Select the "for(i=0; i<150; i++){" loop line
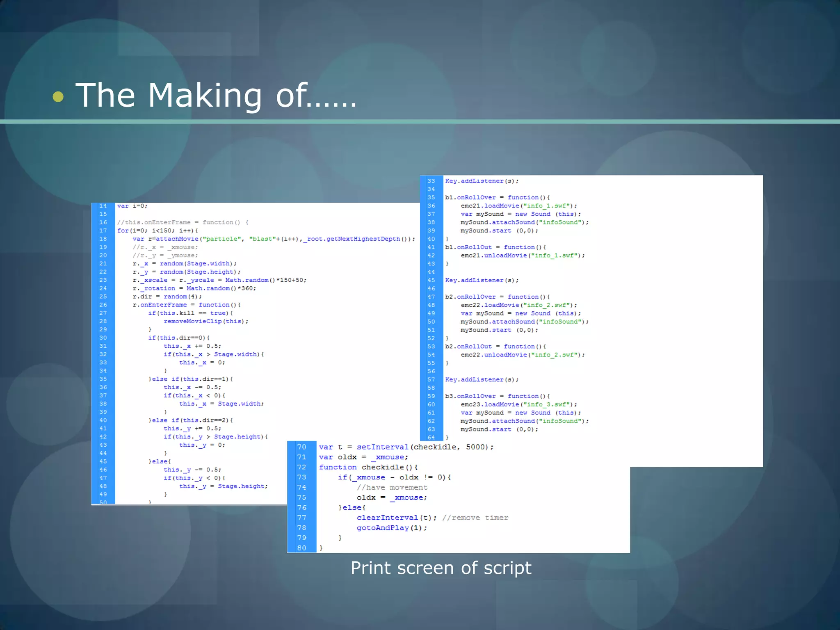Screen dimensions: 840x630 [157, 231]
